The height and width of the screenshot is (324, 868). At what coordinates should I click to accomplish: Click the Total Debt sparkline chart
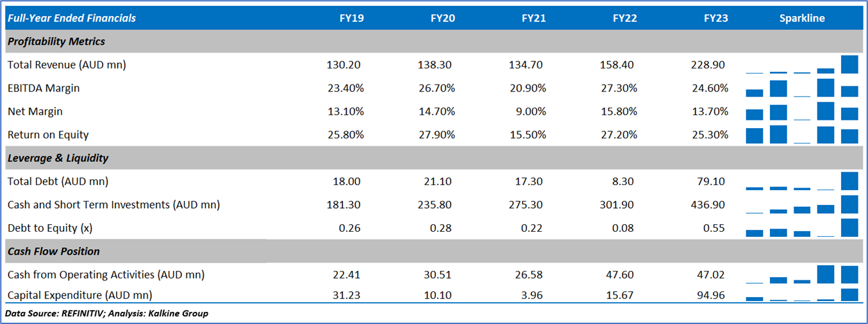[801, 181]
